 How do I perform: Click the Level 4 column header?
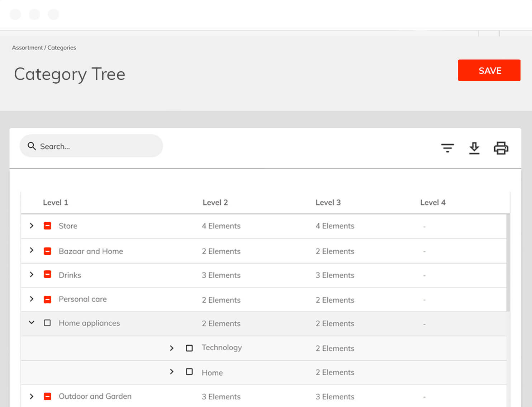[x=433, y=203]
